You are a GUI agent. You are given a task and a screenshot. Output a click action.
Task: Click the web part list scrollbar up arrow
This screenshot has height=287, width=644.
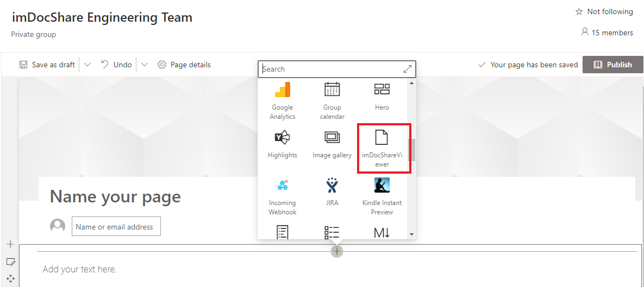pos(411,84)
